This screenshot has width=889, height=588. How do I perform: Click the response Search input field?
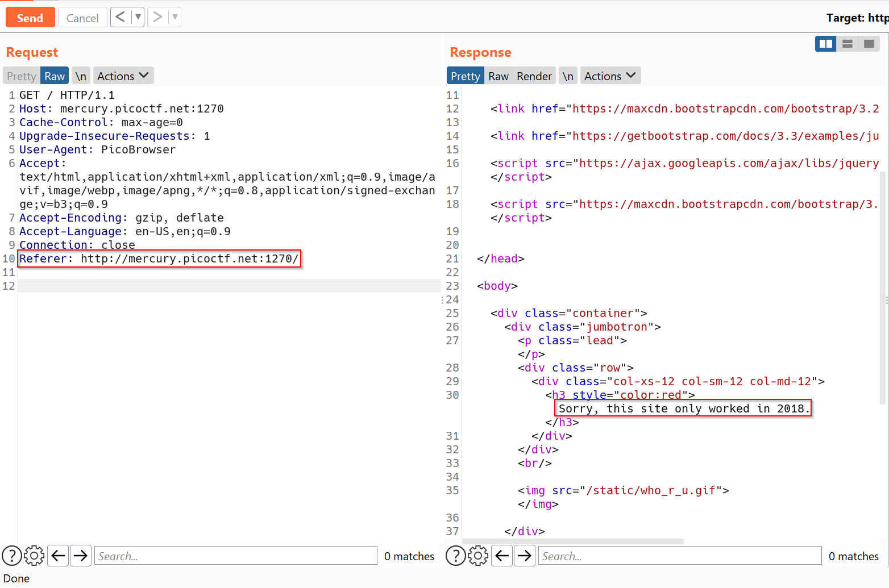(680, 556)
